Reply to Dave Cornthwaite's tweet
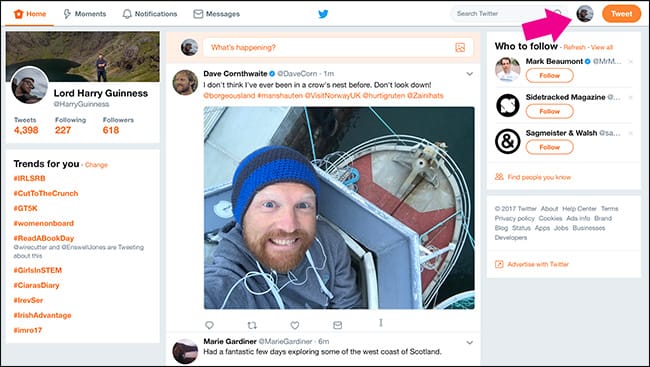This screenshot has height=367, width=650. 209,325
